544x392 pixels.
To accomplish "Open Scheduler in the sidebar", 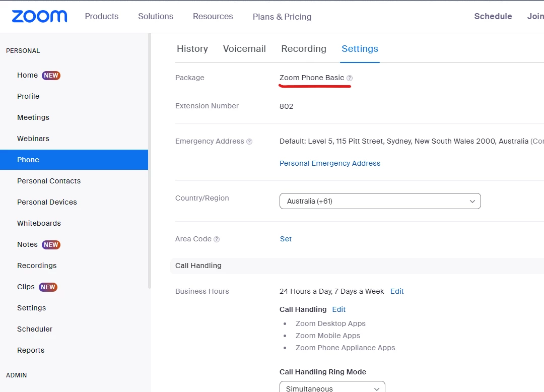I will pos(35,329).
